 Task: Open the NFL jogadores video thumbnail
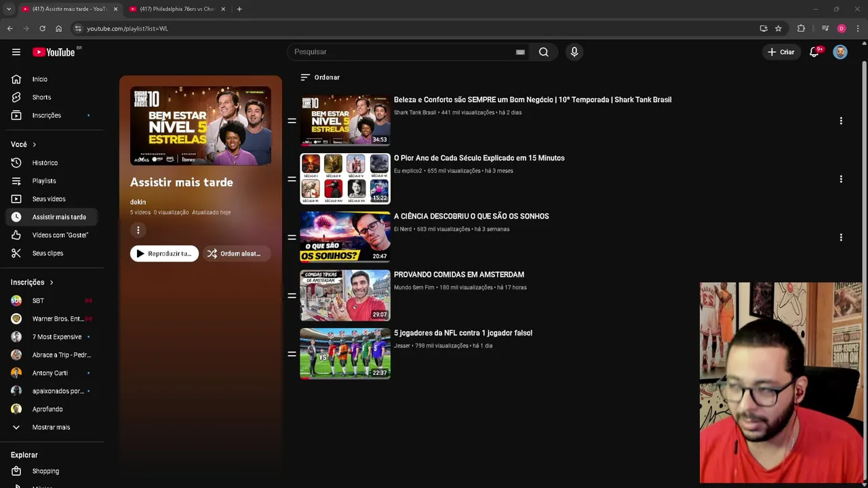(x=345, y=354)
